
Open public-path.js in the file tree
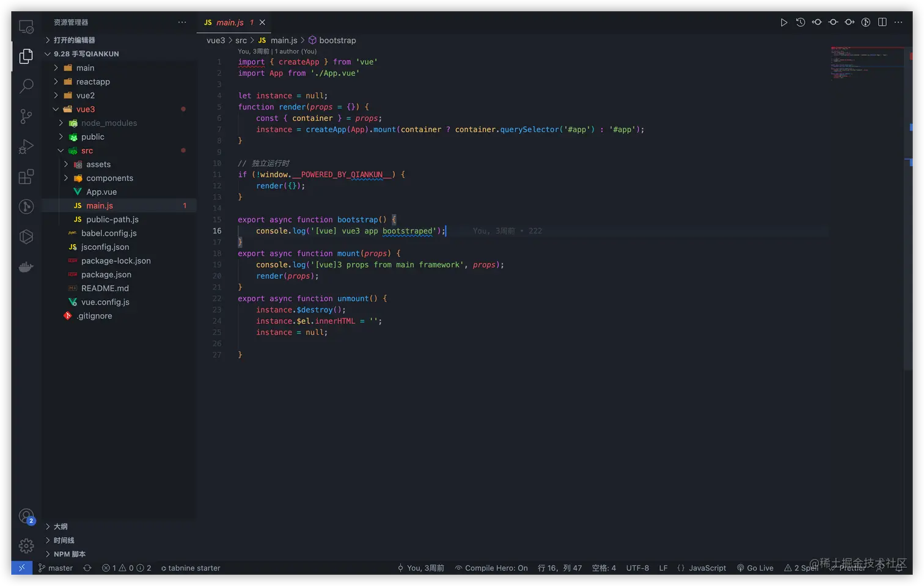(119, 219)
